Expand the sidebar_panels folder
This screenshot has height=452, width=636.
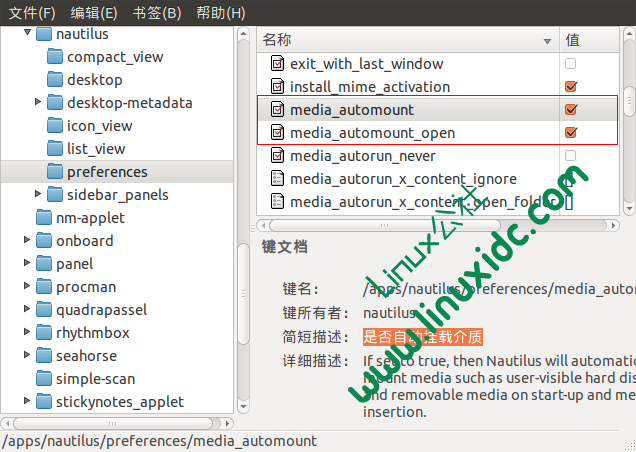[38, 195]
